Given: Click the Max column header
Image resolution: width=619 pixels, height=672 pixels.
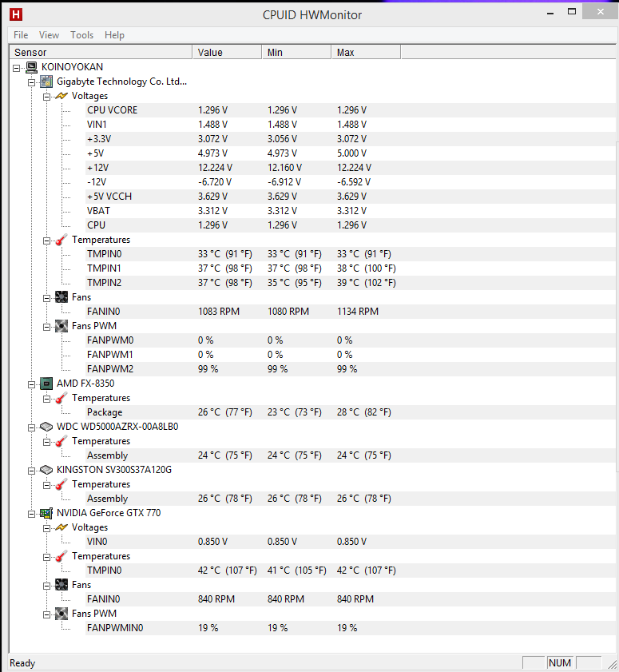Looking at the screenshot, I should click(x=366, y=52).
